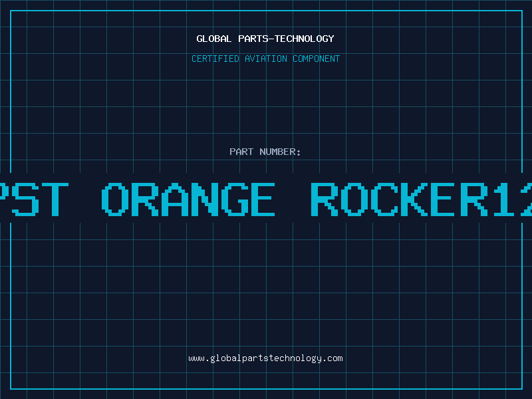Click the word ORANGE in the part number
The image size is (532, 399).
click(x=188, y=199)
